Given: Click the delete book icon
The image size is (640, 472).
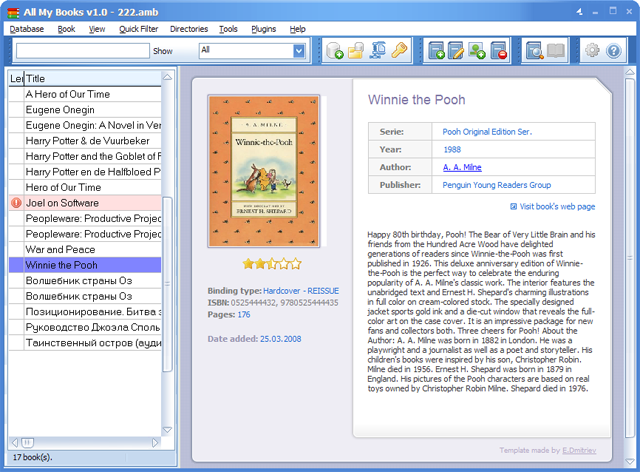Looking at the screenshot, I should coord(499,50).
